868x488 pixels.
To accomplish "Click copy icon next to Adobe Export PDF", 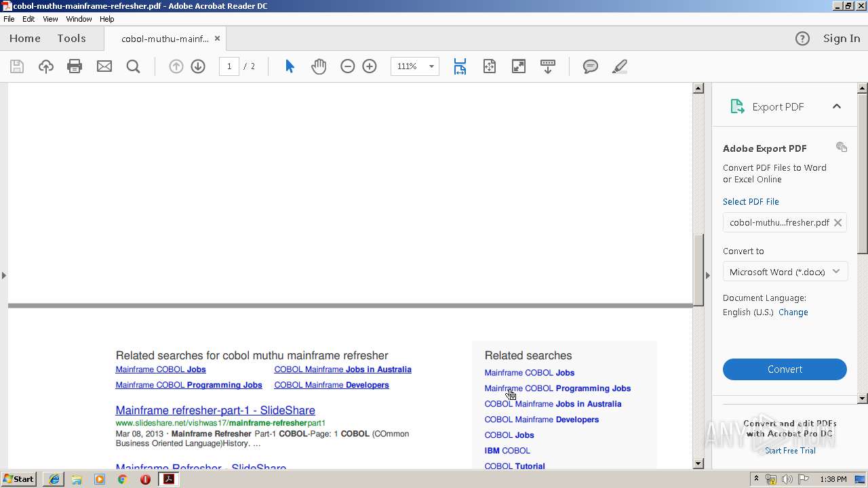I will [842, 147].
